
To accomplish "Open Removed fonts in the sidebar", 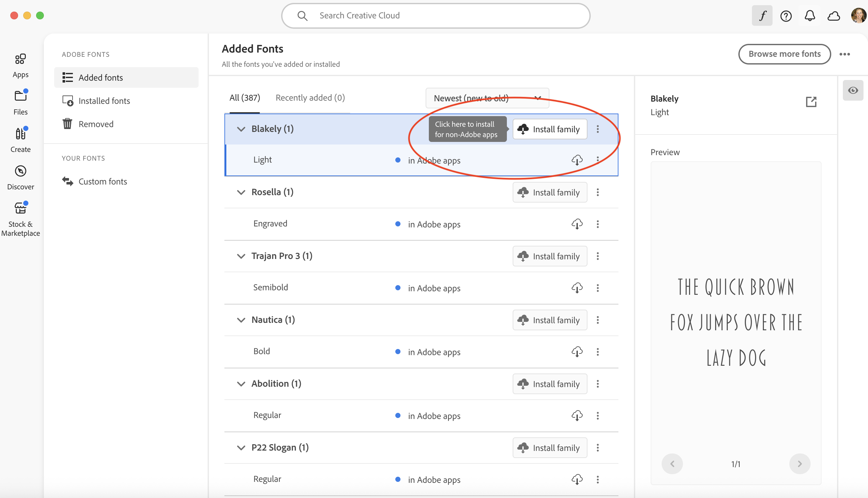I will [126, 124].
